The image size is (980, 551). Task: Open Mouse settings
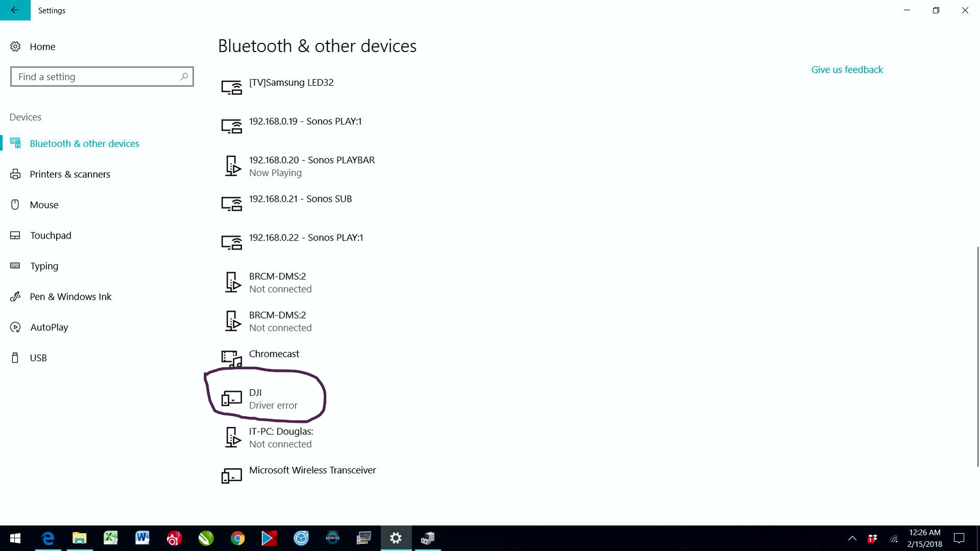(44, 205)
